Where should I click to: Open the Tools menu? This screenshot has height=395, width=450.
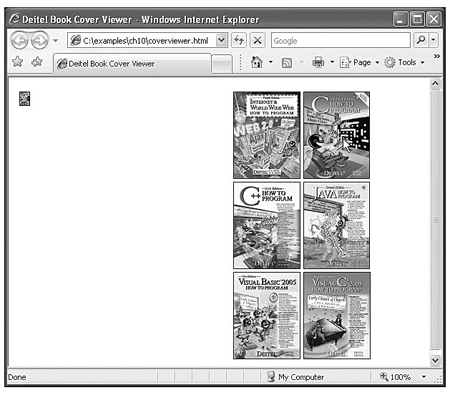point(404,62)
